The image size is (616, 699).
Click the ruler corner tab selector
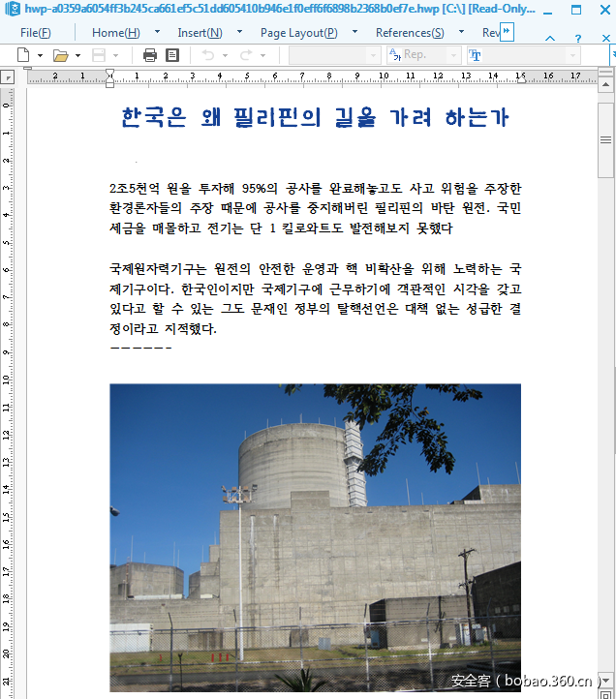(7, 77)
